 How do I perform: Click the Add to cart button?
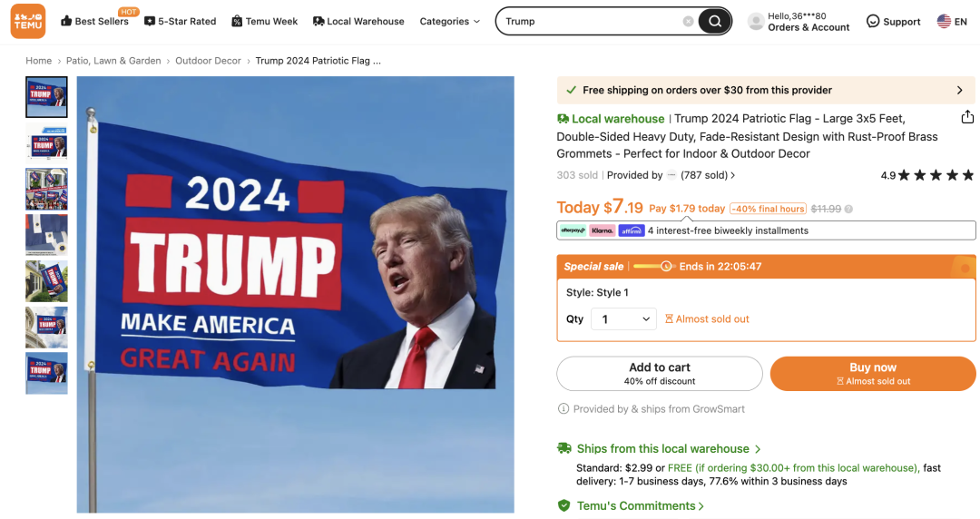pos(660,373)
